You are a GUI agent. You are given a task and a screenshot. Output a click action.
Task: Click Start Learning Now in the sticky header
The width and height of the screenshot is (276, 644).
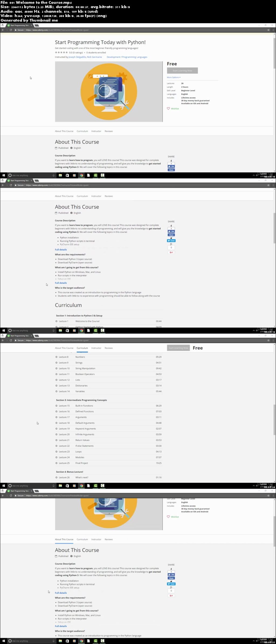[178, 348]
